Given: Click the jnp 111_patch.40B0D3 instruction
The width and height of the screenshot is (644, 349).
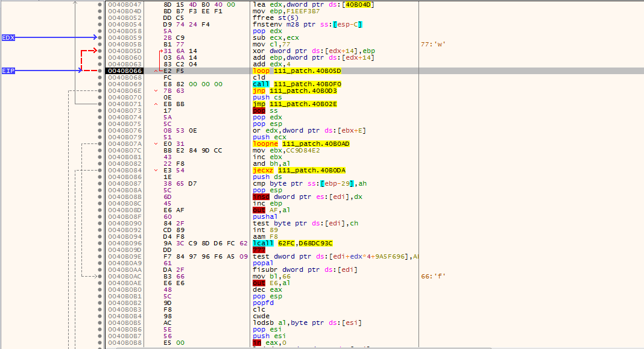Looking at the screenshot, I should [295, 91].
